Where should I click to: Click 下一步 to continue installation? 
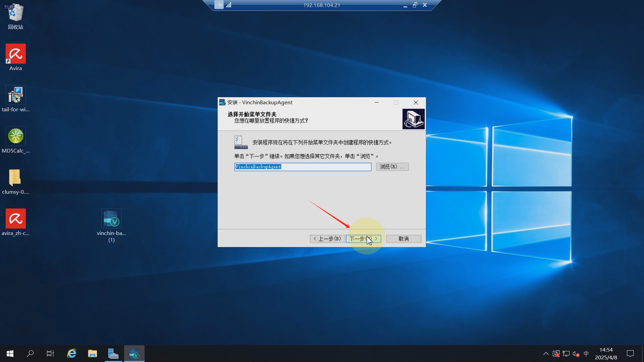[x=363, y=239]
